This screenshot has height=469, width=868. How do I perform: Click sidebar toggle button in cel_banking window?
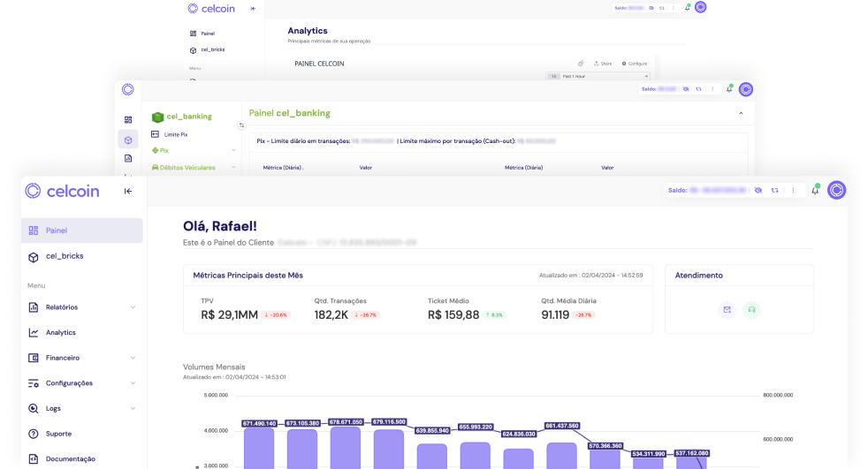[x=241, y=125]
